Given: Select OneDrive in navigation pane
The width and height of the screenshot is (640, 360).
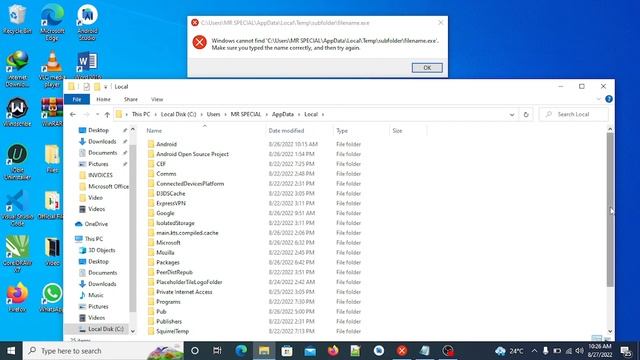Looking at the screenshot, I should coord(96,224).
